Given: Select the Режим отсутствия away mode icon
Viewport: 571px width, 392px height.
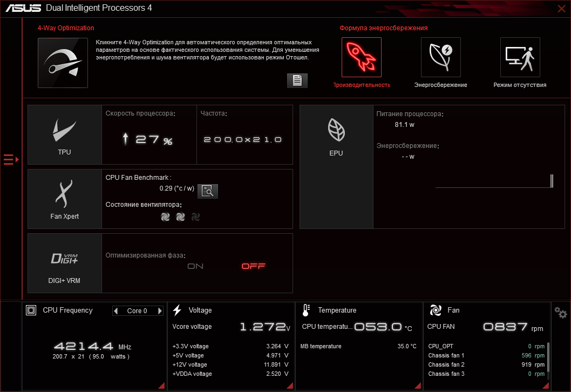Looking at the screenshot, I should (520, 57).
